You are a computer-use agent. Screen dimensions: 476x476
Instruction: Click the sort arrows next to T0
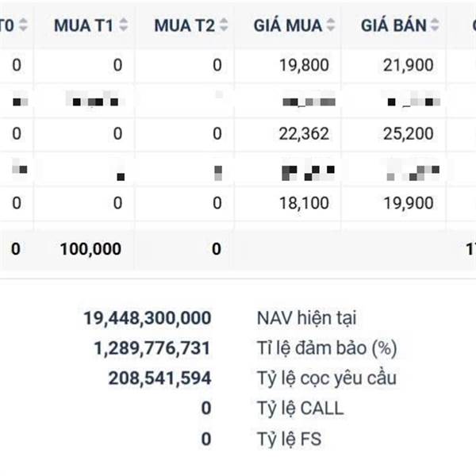[x=23, y=25]
